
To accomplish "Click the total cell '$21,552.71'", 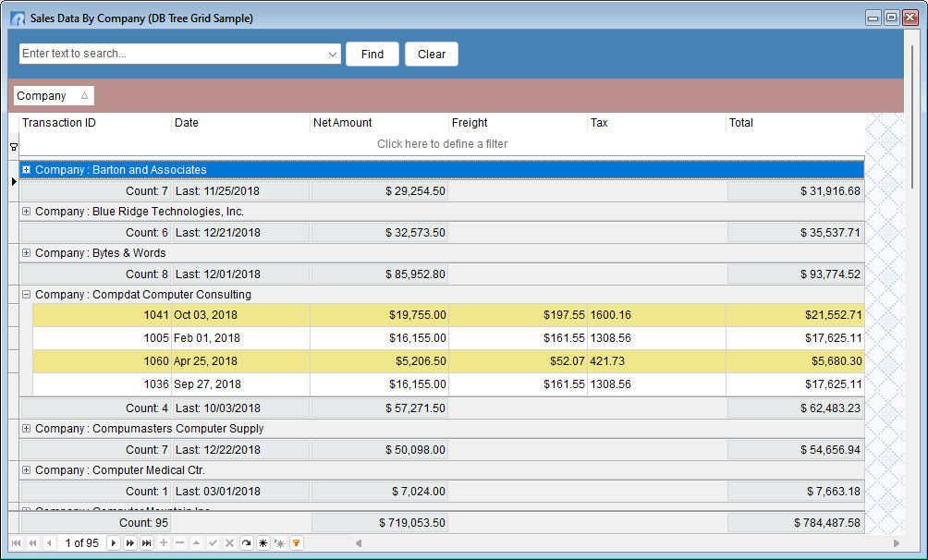I will pyautogui.click(x=795, y=315).
